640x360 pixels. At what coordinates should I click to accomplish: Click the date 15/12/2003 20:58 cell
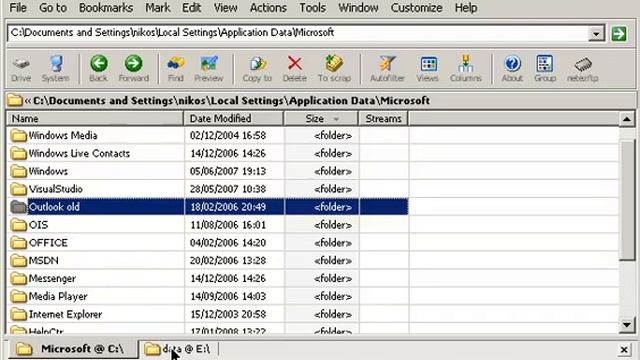pos(234,315)
